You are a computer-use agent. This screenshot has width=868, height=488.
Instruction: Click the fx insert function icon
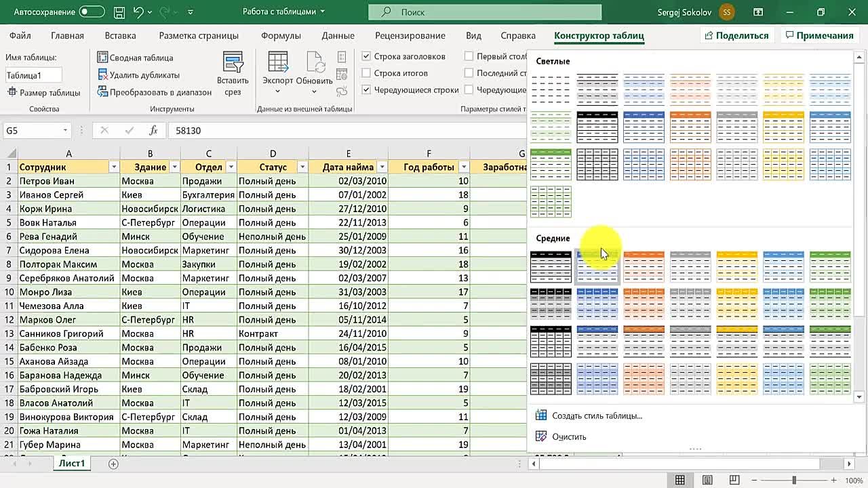(x=153, y=130)
